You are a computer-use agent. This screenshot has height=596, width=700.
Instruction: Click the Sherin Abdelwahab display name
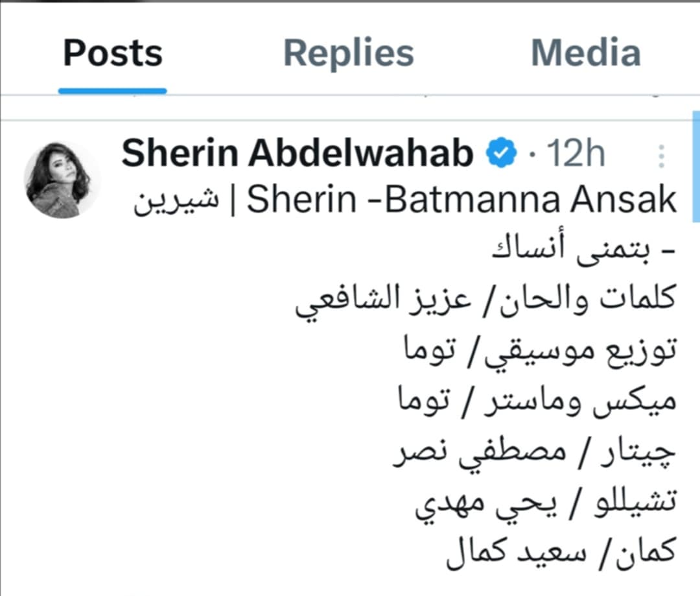tap(297, 154)
